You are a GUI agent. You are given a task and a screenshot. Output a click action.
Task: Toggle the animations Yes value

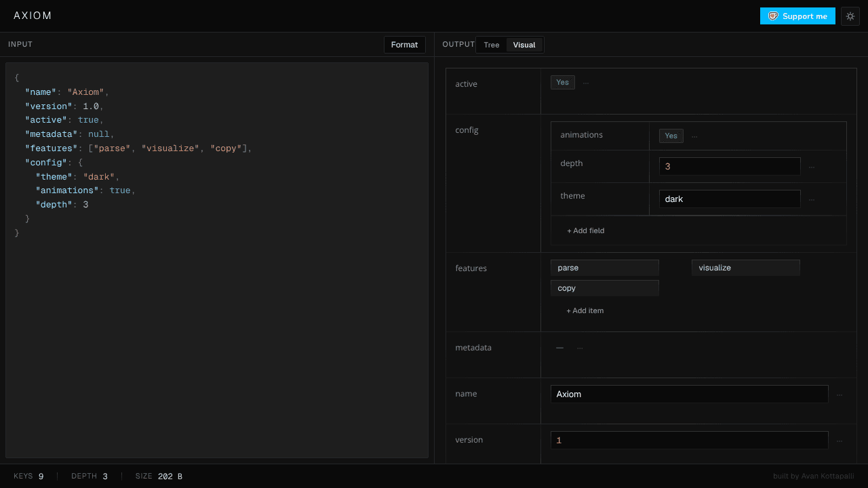click(x=671, y=136)
